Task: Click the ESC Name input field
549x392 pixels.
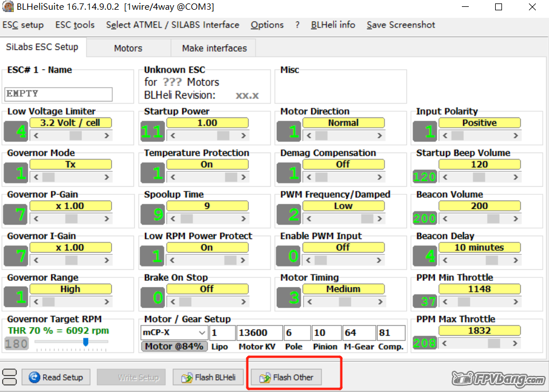Action: (x=58, y=94)
